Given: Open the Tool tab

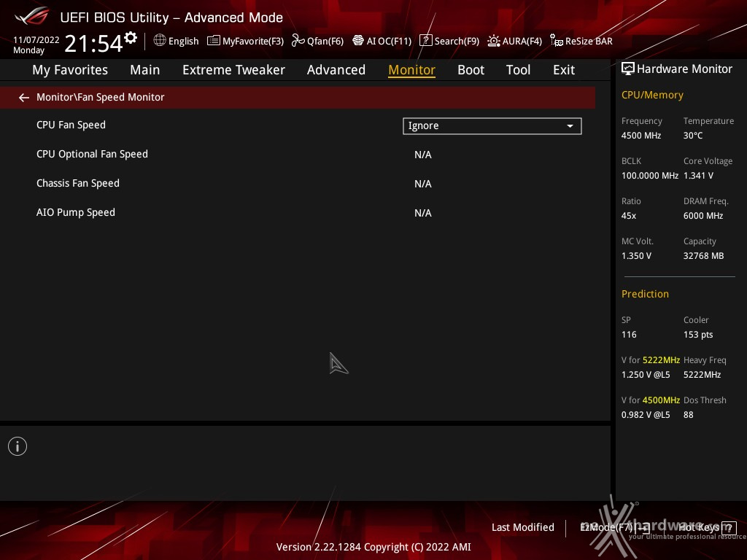Looking at the screenshot, I should tap(518, 70).
